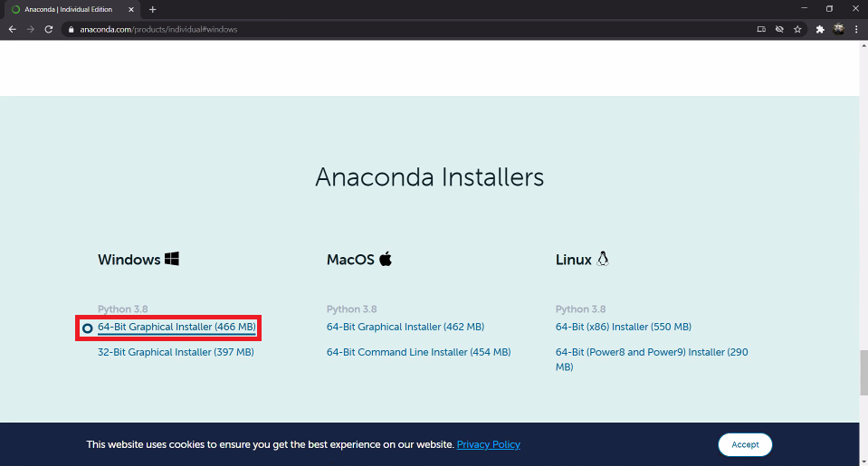Open Chrome three-dot menu
The width and height of the screenshot is (868, 466).
pos(856,29)
